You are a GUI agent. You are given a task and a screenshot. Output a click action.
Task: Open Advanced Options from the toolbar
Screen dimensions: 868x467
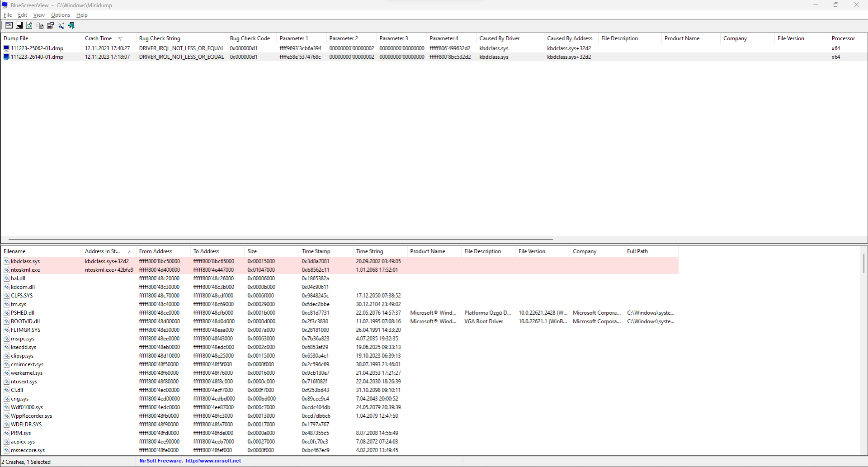[x=9, y=26]
